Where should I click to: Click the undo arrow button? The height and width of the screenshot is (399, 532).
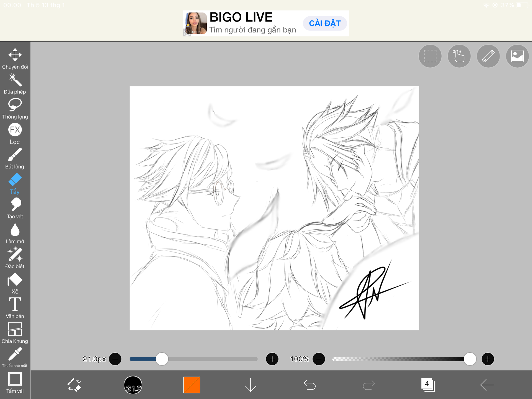coord(310,385)
